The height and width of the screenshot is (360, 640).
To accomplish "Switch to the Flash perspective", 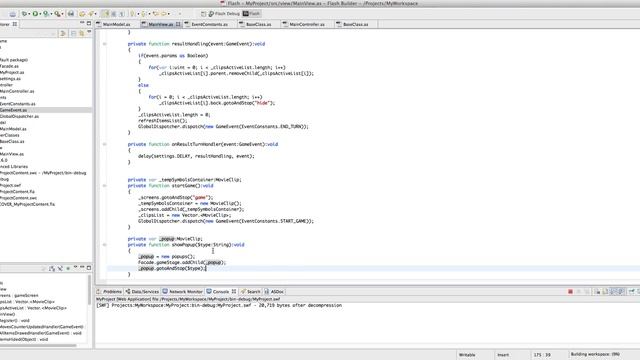I will pos(251,14).
